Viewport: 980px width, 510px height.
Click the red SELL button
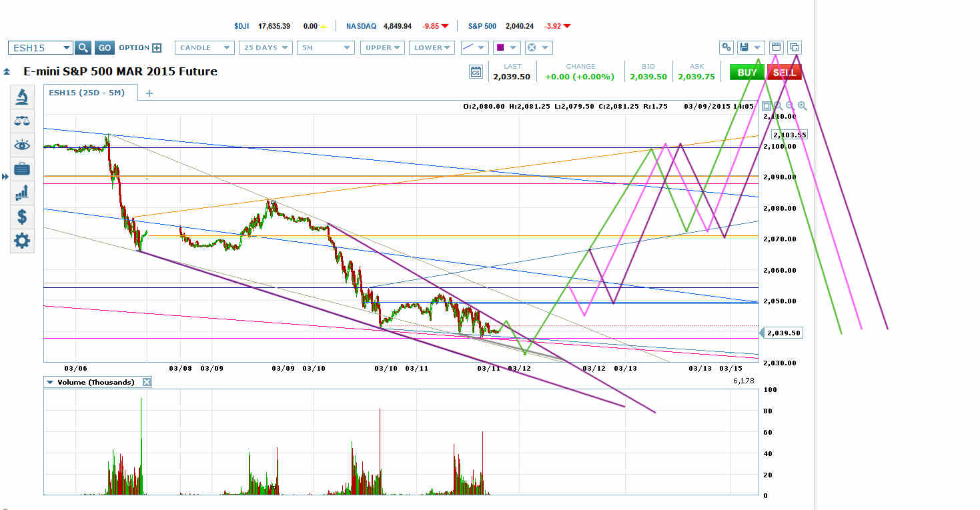(785, 73)
